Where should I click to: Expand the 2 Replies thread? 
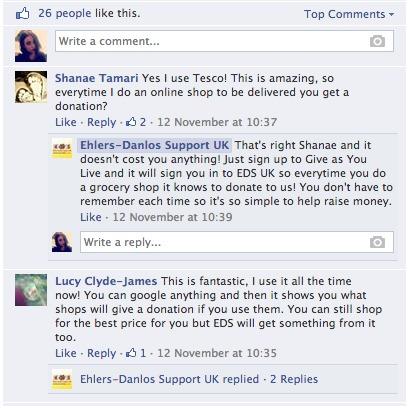pyautogui.click(x=294, y=379)
